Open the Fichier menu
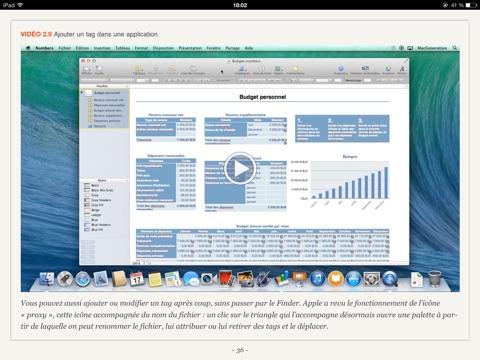 tap(65, 48)
